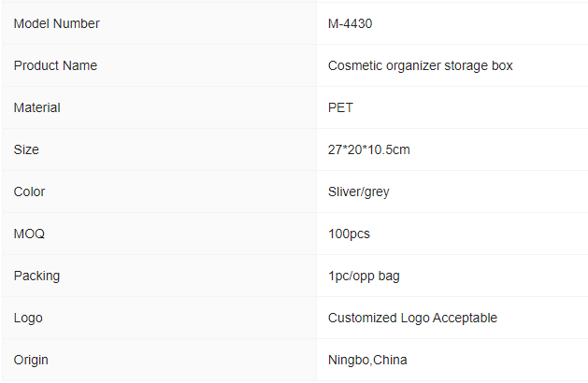The width and height of the screenshot is (588, 383).
Task: Click the Model Number label cell
Action: click(159, 23)
